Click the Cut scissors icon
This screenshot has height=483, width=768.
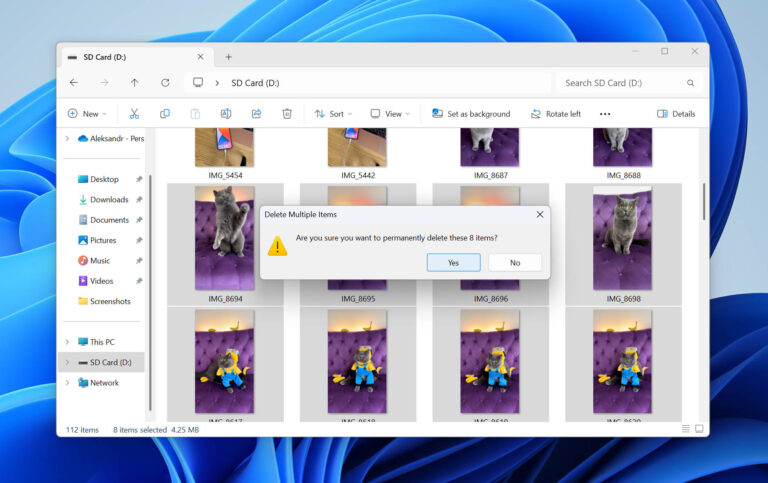pyautogui.click(x=134, y=114)
